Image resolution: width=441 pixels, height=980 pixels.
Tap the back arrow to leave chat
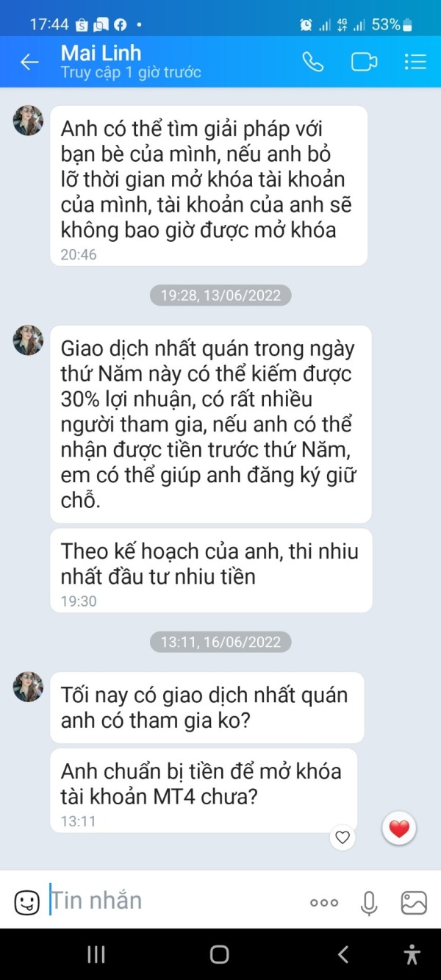pos(29,62)
